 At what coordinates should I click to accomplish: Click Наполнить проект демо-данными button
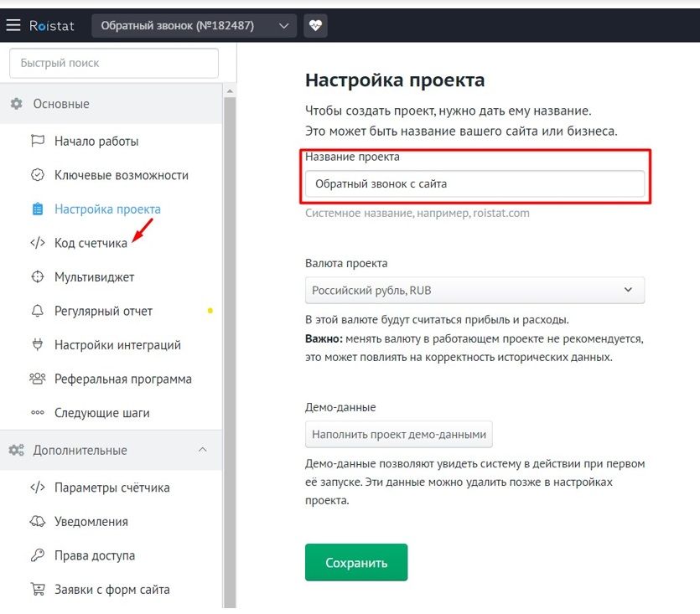(x=399, y=434)
